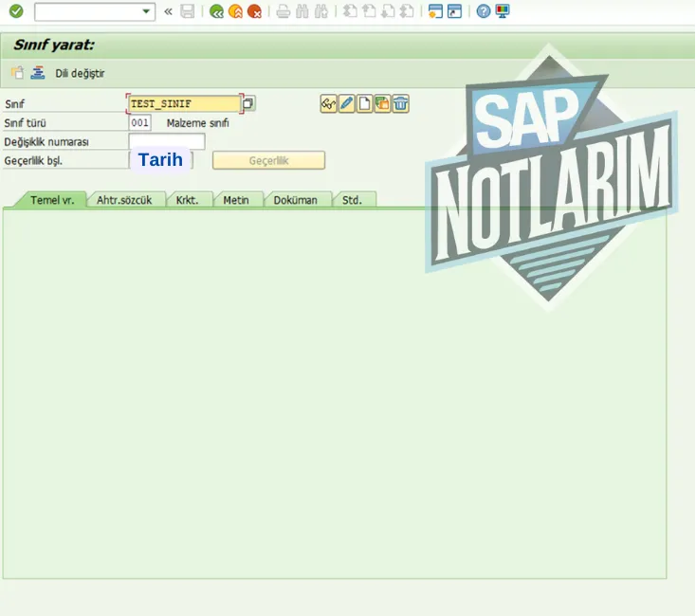This screenshot has width=696, height=616.
Task: Click the Last Page icon
Action: click(407, 11)
